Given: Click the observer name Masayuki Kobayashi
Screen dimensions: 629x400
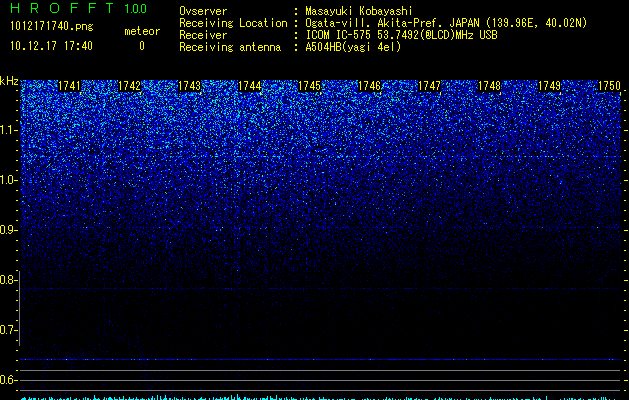Looking at the screenshot, I should [359, 11].
